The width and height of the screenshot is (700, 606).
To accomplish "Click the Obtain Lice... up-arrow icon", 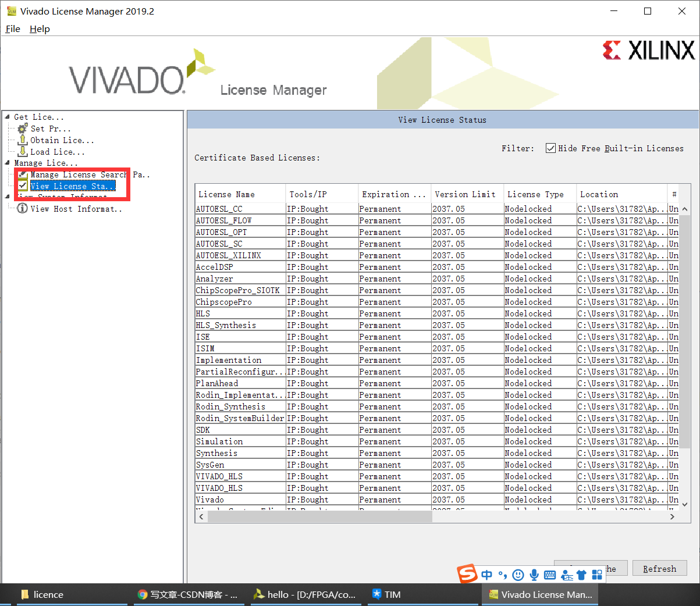I will (23, 140).
